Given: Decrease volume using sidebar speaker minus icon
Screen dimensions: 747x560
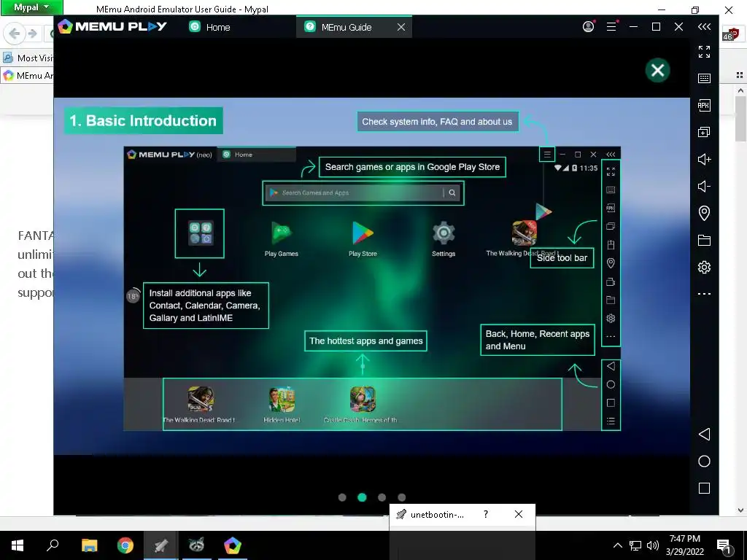Looking at the screenshot, I should pyautogui.click(x=704, y=186).
